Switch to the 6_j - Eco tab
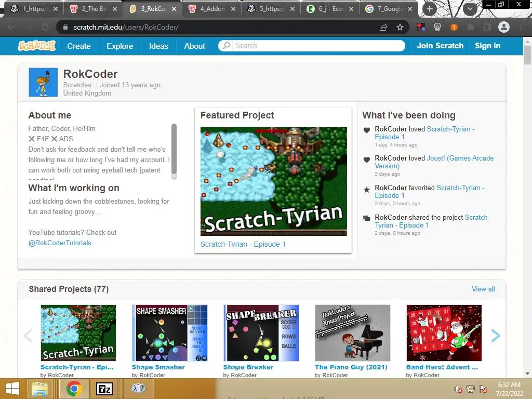 click(x=330, y=9)
